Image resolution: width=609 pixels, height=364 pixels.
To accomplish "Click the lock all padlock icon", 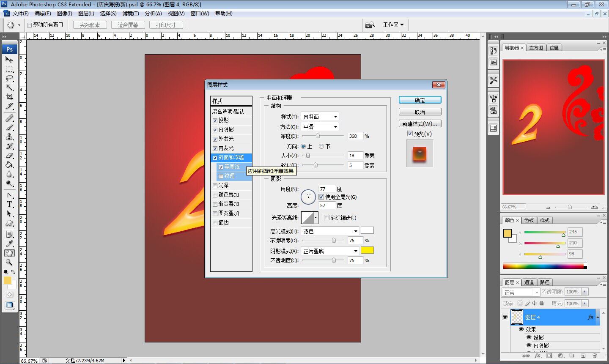I will [x=542, y=303].
